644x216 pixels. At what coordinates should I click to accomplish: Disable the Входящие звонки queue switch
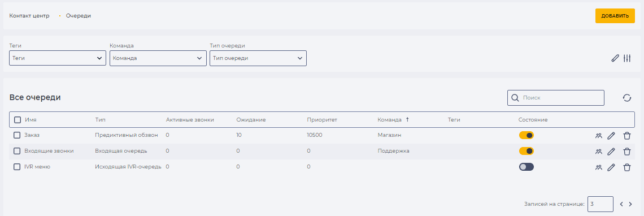[526, 151]
